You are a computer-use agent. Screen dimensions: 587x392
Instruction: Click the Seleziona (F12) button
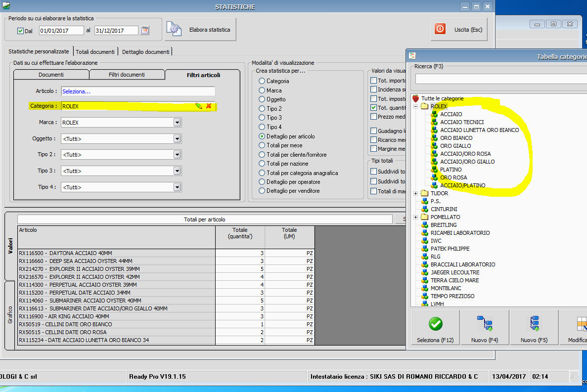click(x=435, y=328)
